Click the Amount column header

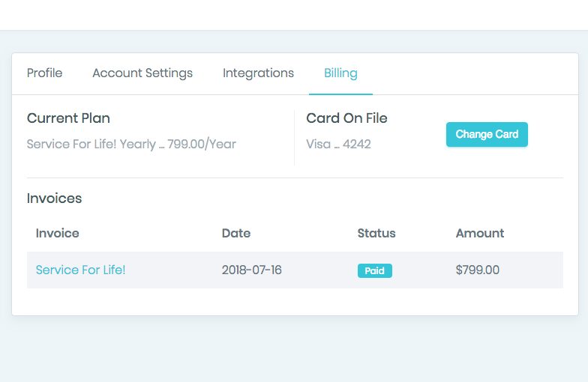(x=479, y=233)
